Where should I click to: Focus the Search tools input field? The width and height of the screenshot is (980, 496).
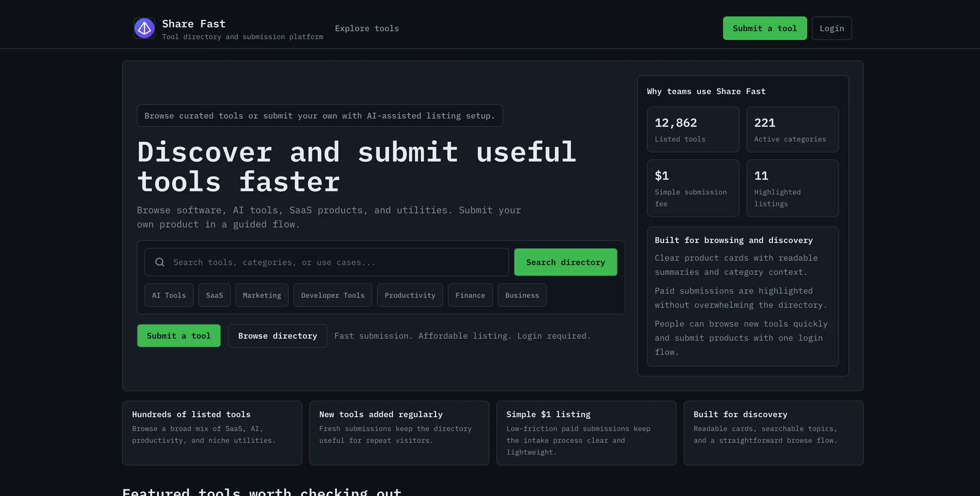click(x=327, y=262)
